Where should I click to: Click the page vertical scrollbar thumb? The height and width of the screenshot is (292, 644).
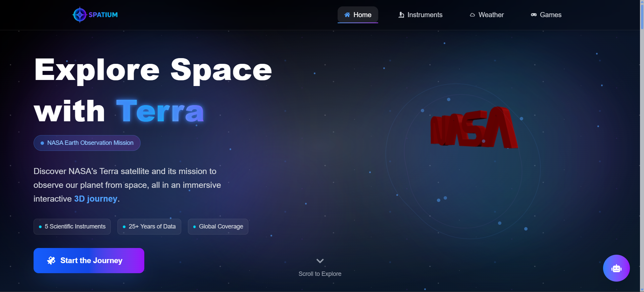[642, 17]
